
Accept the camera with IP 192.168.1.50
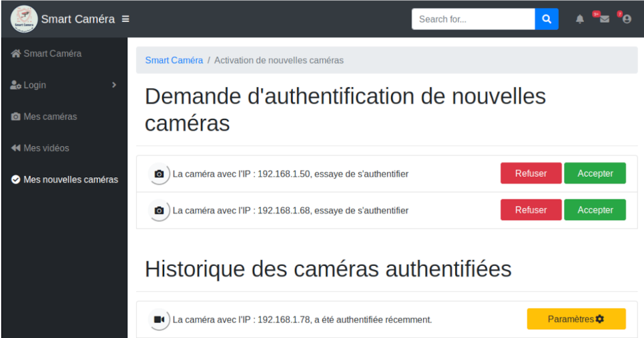[595, 173]
